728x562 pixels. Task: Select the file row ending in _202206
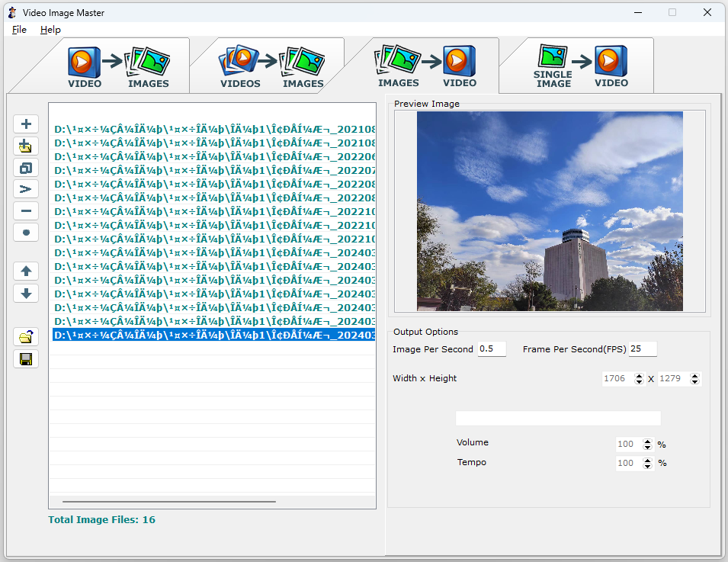(x=214, y=157)
